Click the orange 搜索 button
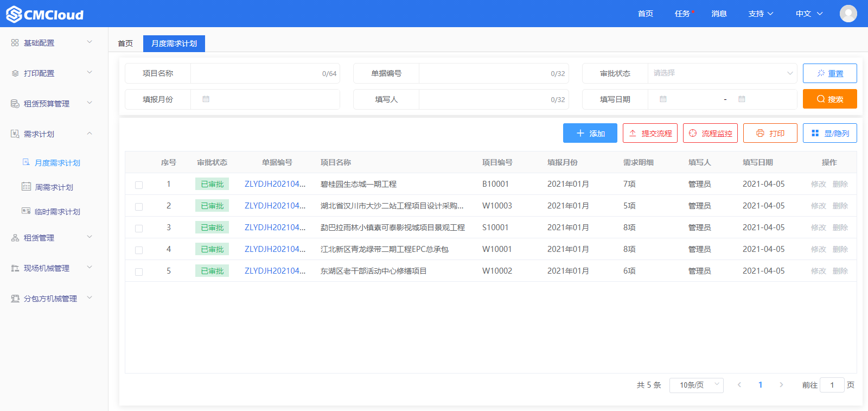 click(x=830, y=99)
